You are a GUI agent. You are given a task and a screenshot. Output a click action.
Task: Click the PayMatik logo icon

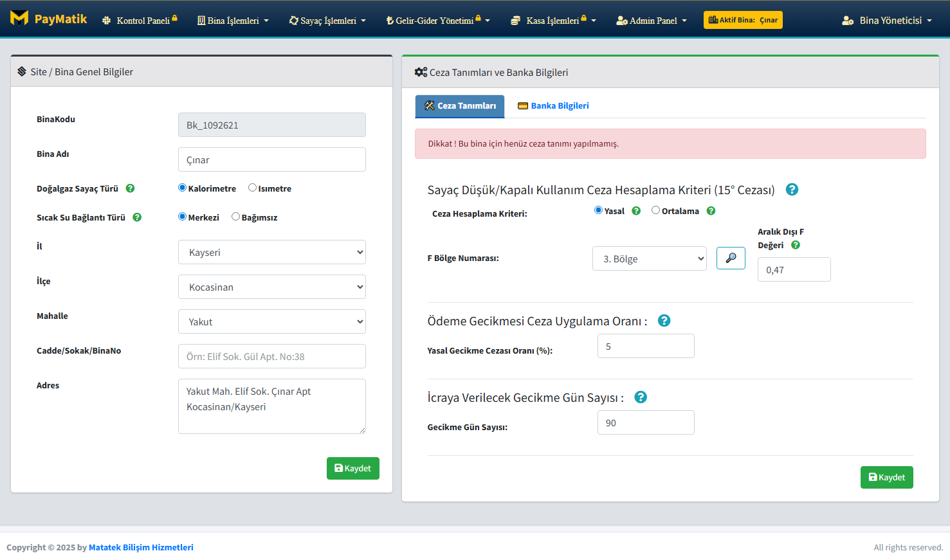19,19
